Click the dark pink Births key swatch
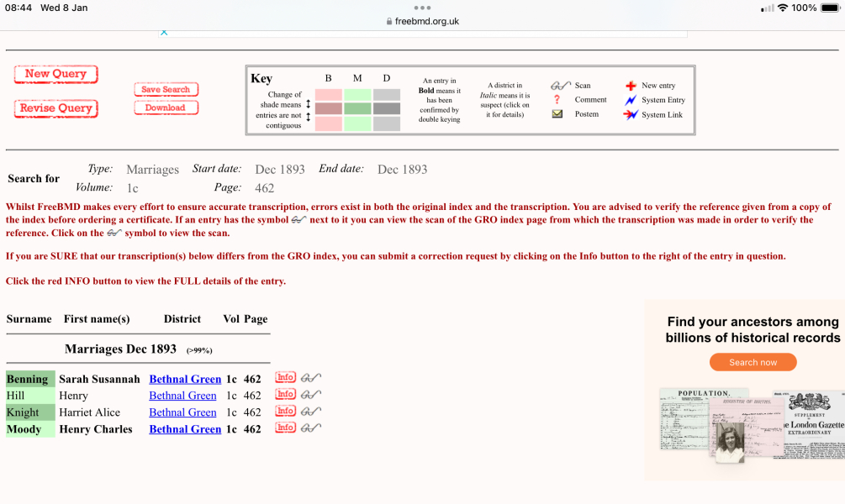The height and width of the screenshot is (504, 845). tap(328, 108)
